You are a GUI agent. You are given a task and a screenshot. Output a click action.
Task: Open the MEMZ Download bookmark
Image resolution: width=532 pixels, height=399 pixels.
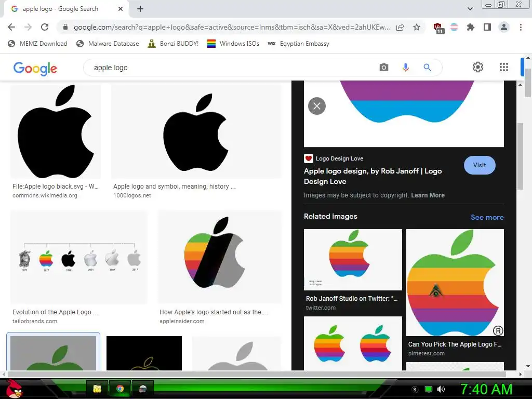coord(37,44)
